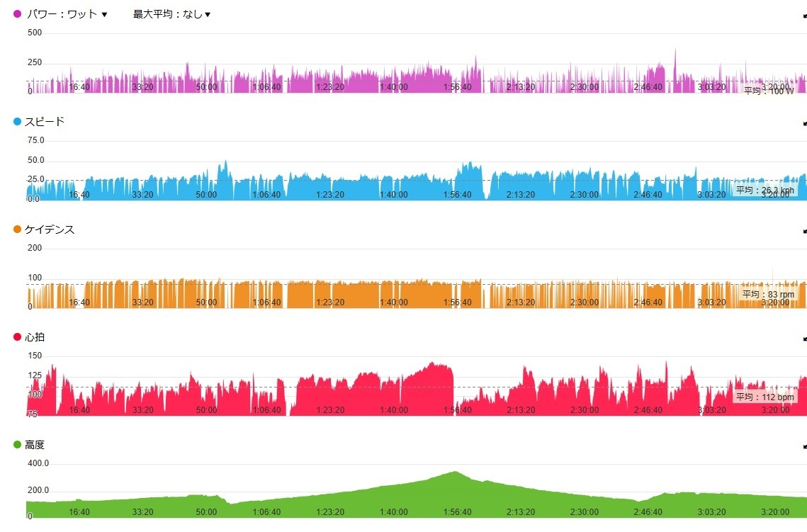
Task: Click the green dot beside 高度
Action: (x=17, y=444)
